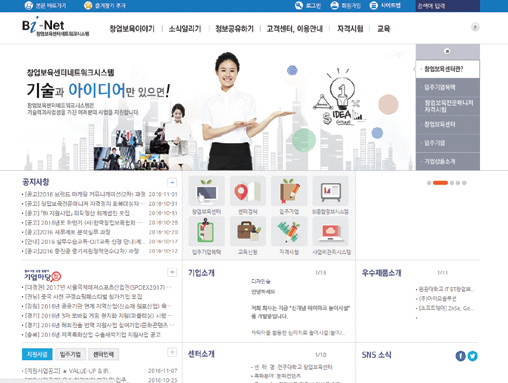Click the 우수제품소개 section heading

coord(381,273)
